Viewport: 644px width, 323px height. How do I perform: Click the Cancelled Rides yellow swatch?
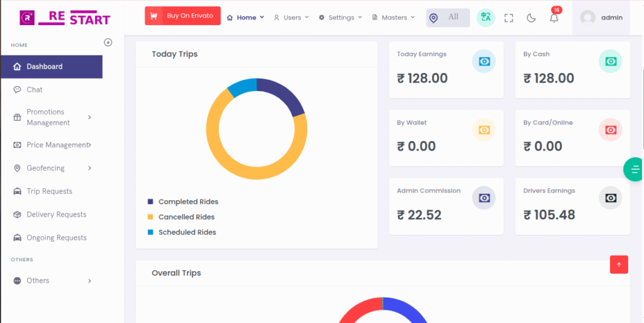coord(150,217)
